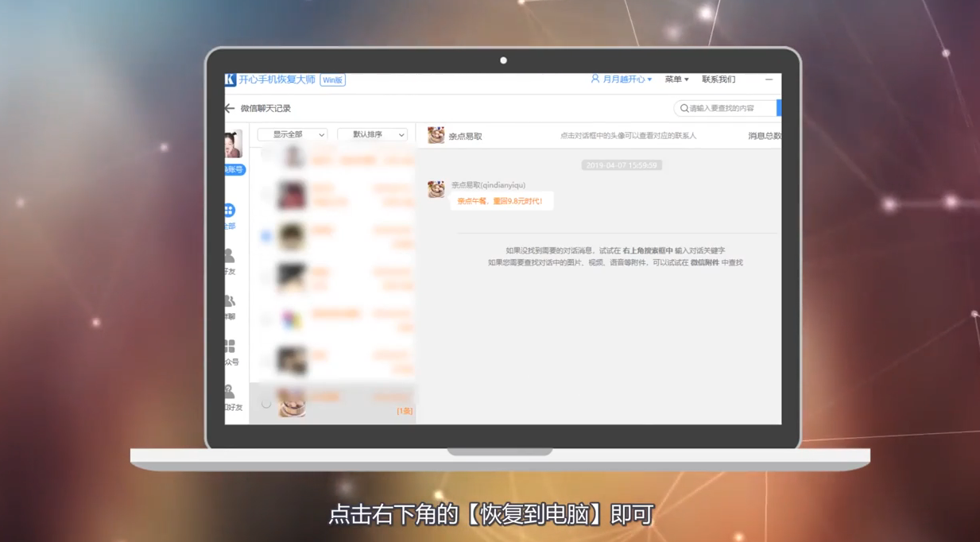Click the [1条] message count label
Screen dimensions: 980x542
(405, 411)
